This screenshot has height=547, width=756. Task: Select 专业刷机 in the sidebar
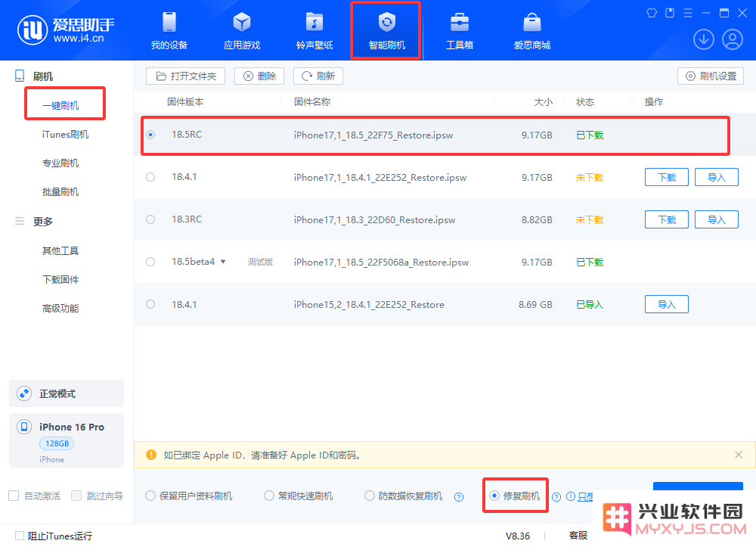(x=60, y=163)
